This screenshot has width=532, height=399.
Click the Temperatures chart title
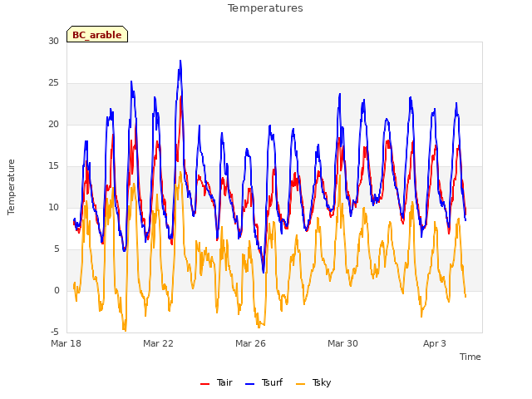[265, 8]
